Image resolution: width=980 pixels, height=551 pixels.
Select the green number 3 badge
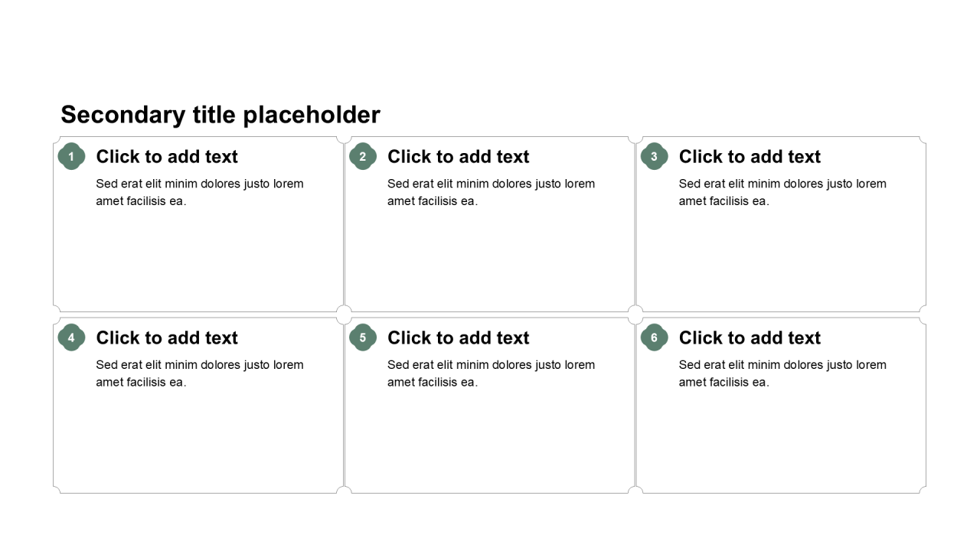click(654, 157)
